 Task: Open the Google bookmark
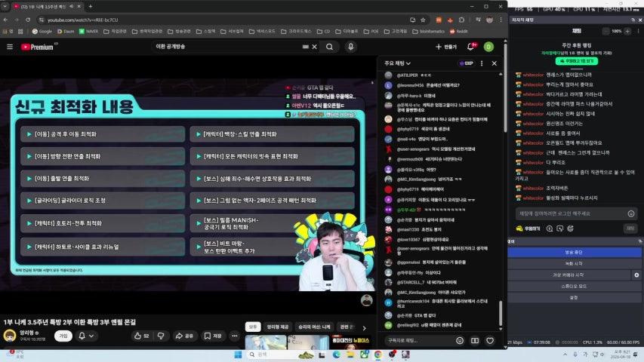click(42, 31)
